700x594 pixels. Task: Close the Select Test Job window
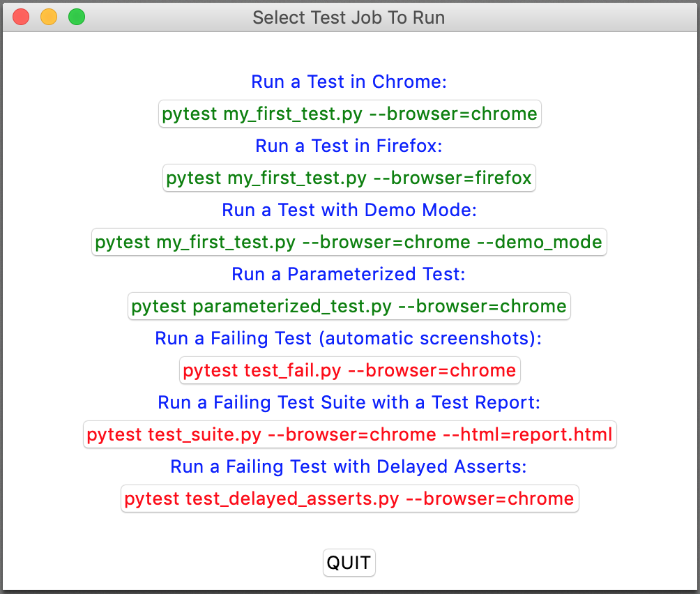coord(21,17)
